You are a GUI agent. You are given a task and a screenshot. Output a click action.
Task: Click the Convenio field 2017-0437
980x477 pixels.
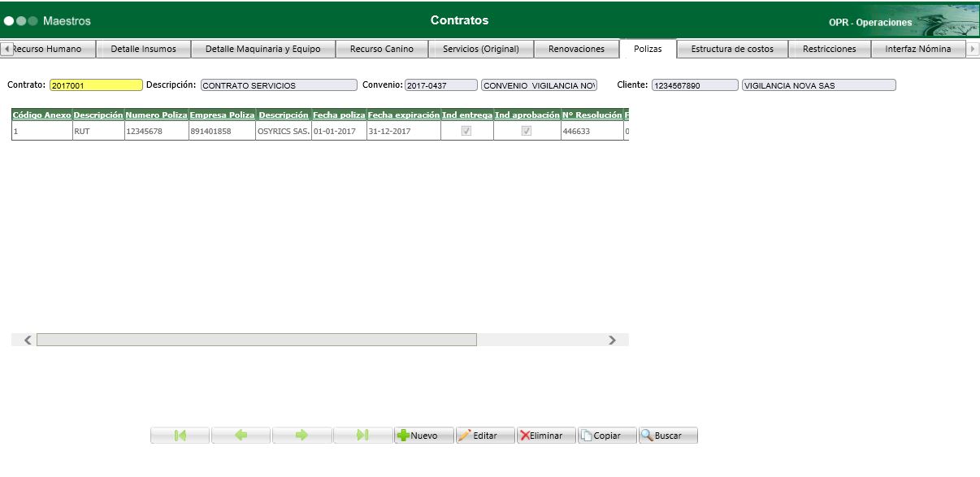coord(441,85)
